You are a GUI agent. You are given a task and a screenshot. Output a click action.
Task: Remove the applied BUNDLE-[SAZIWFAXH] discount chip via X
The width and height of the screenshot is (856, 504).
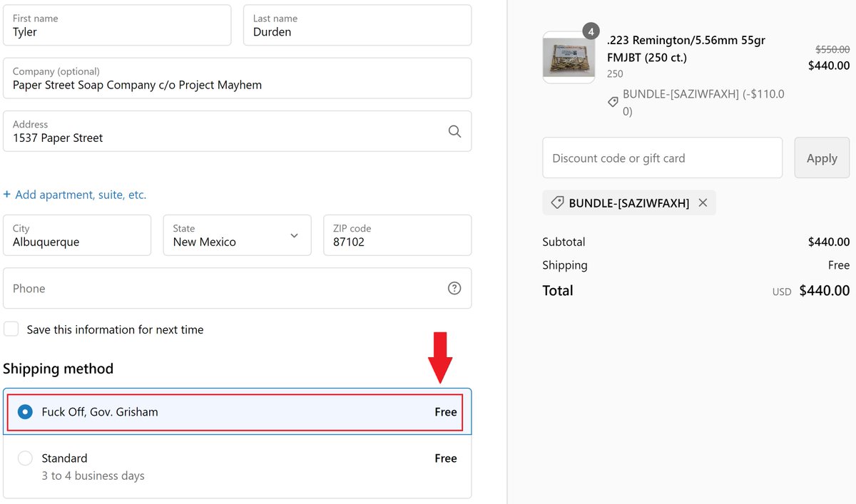pos(703,203)
